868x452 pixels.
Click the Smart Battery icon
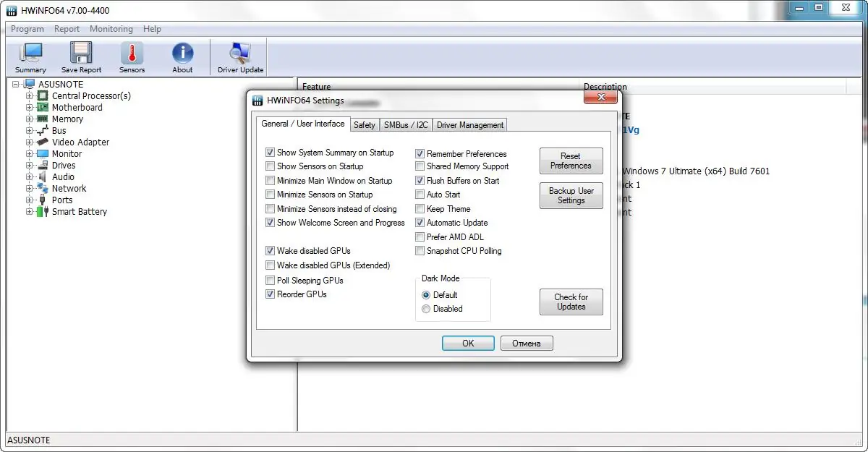point(43,211)
